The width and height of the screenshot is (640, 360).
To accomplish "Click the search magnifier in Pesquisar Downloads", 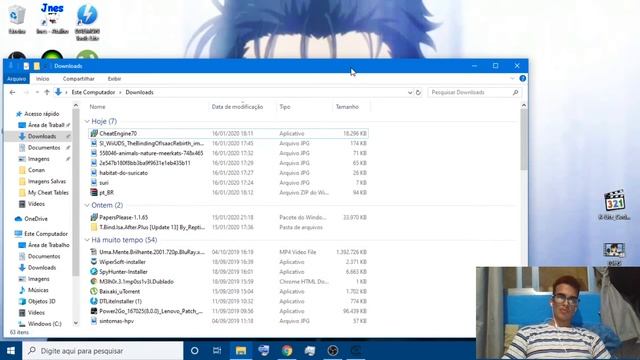I will tap(515, 93).
